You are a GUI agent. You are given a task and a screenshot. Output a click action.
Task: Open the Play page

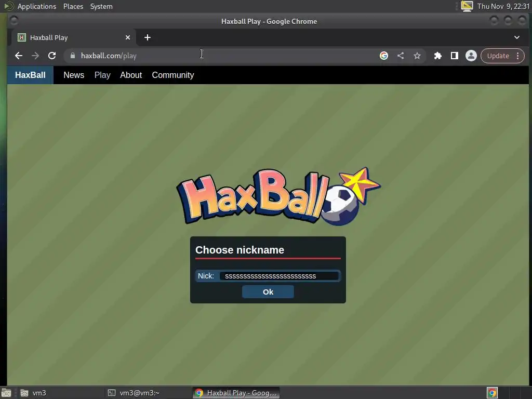[x=102, y=75]
